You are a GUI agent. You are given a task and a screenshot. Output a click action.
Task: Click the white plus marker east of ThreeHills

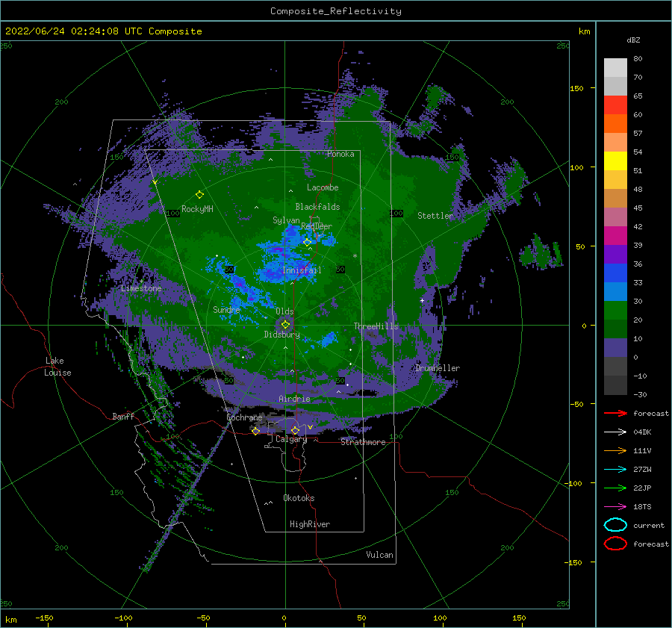pos(422,300)
